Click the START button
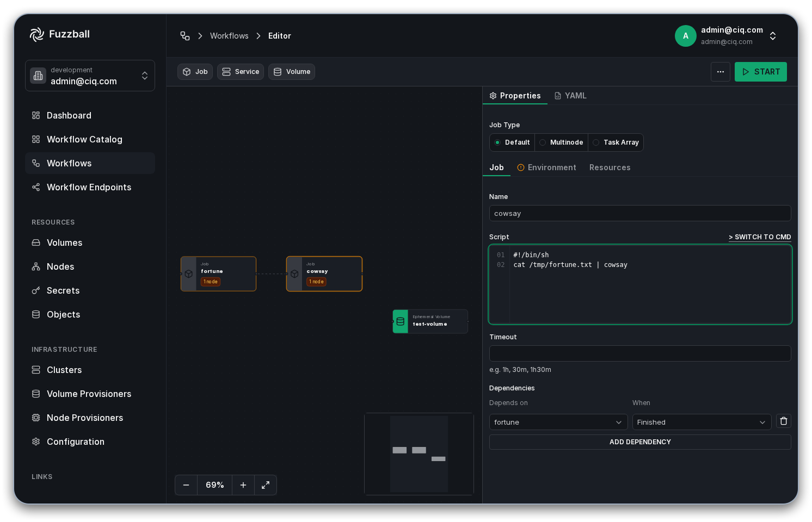Viewport: 812px width, 522px height. click(x=760, y=72)
